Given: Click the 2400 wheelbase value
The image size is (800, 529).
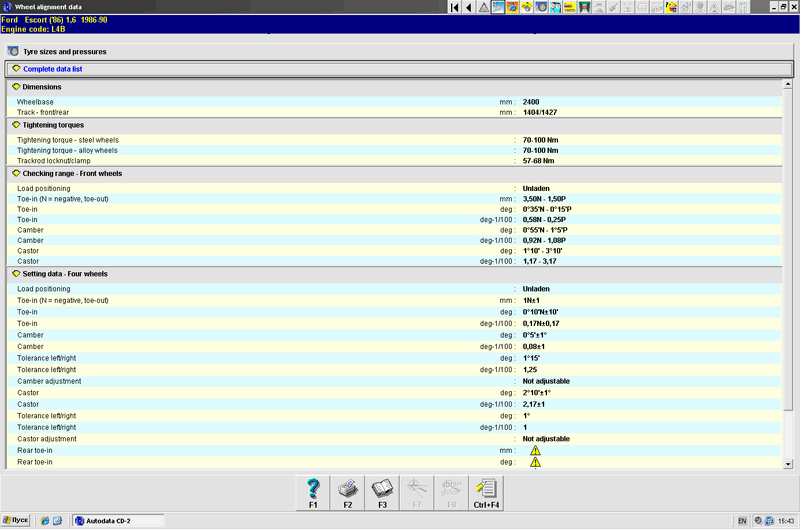Looking at the screenshot, I should (x=531, y=102).
